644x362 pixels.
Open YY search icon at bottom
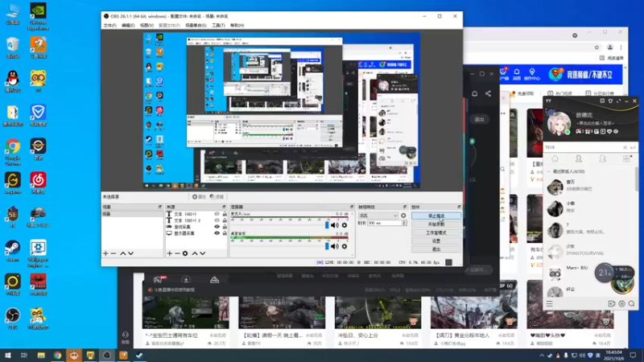[x=632, y=304]
